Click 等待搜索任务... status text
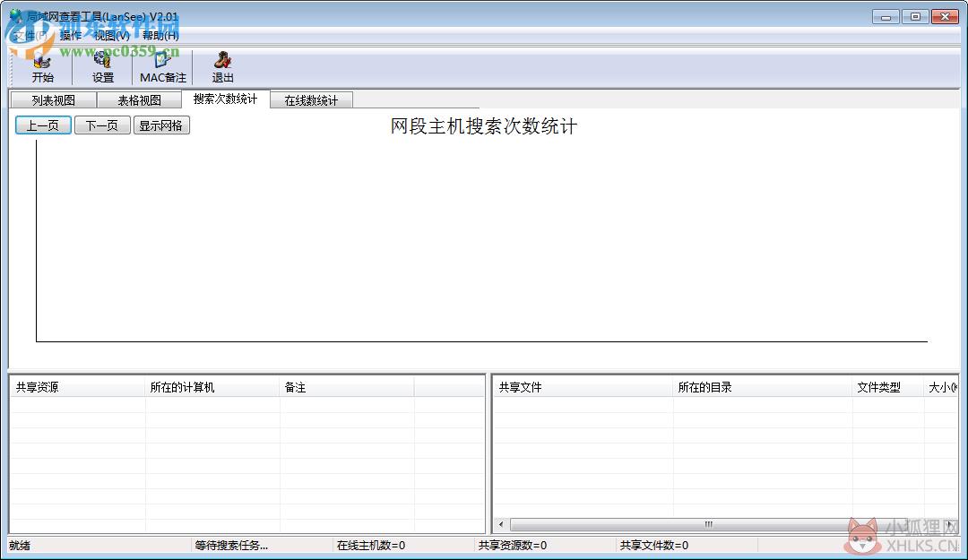 click(231, 545)
